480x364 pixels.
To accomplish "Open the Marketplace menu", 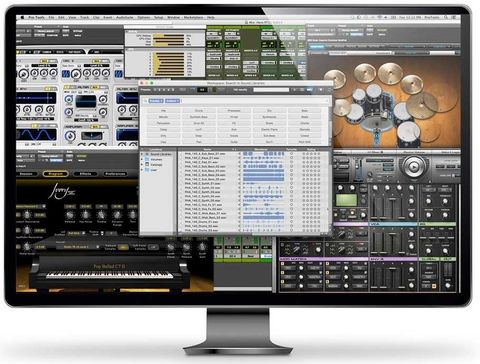I will click(193, 17).
